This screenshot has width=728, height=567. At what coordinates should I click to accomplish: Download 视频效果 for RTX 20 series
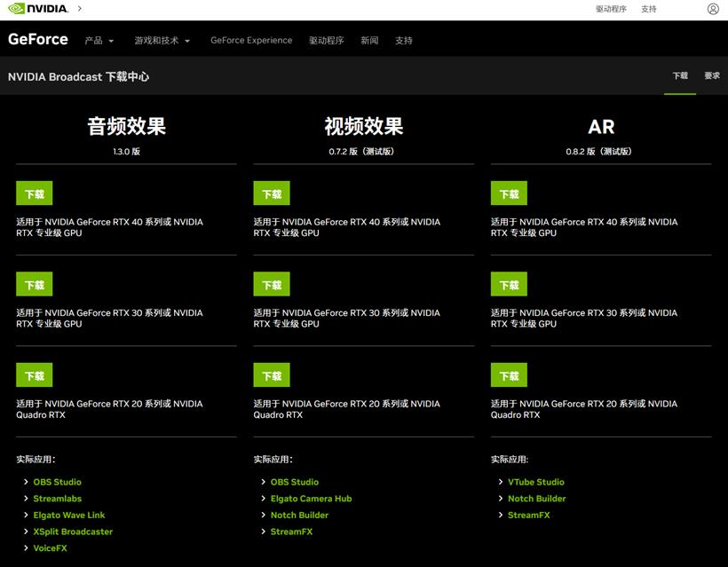click(272, 375)
